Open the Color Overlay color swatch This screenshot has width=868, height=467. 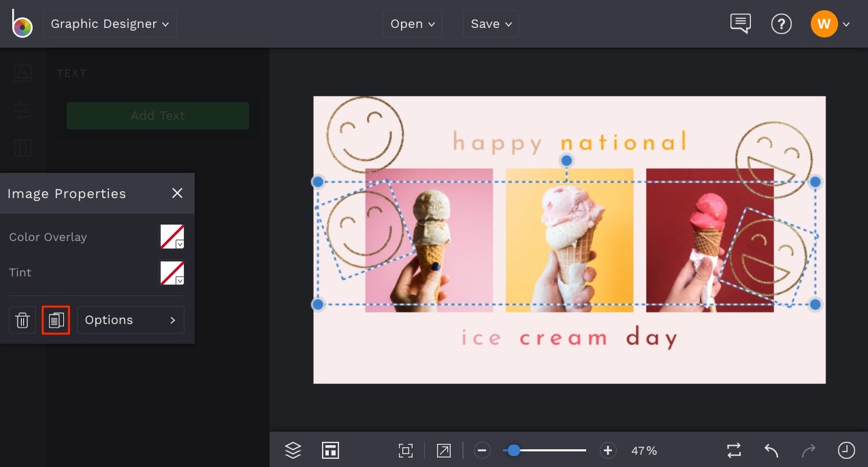click(x=172, y=236)
